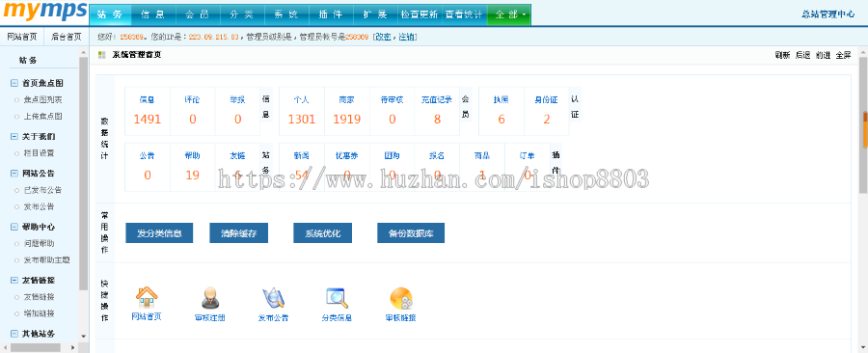Collapse the 首页焦点图 sidebar group
868x353 pixels.
click(x=14, y=84)
